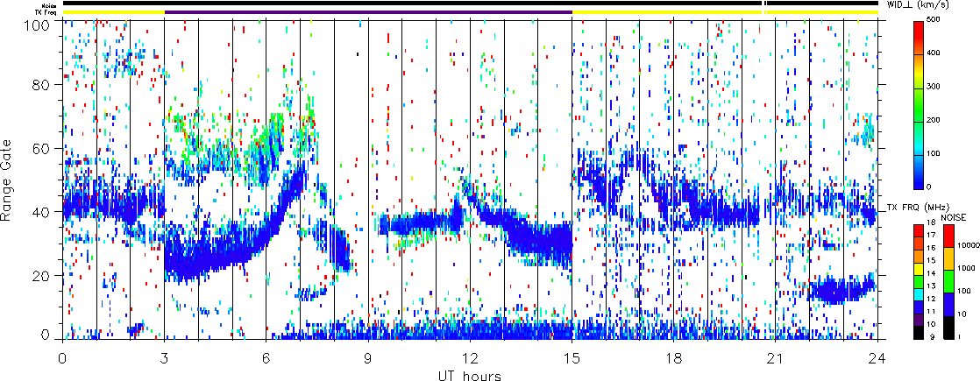This screenshot has width=980, height=381.
Task: Pick the black bottom segment of TX FRQ colorbar
Action: [x=920, y=333]
